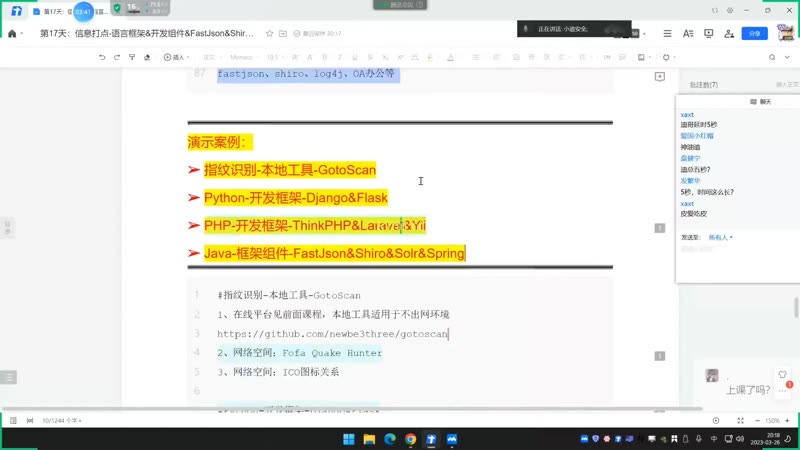The image size is (800, 450).
Task: Click the document title text
Action: tap(147, 34)
